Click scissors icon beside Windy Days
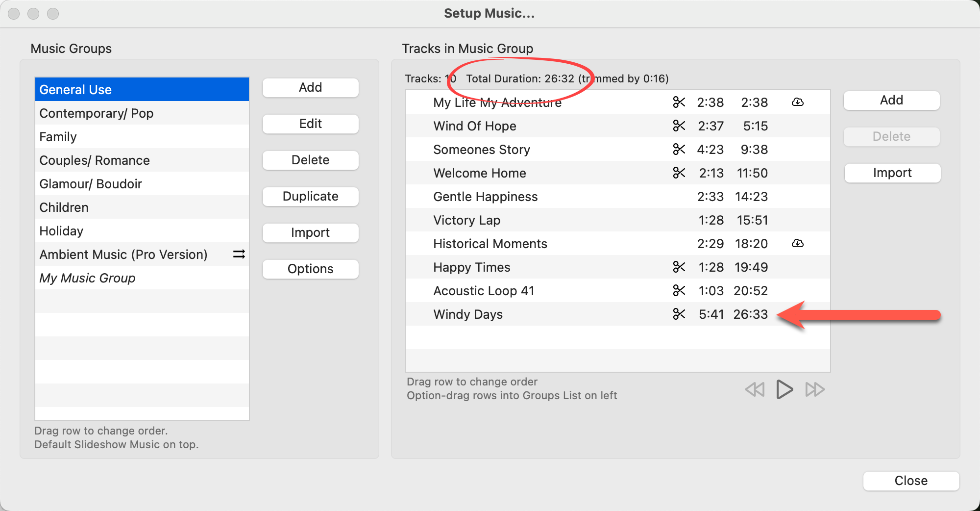The height and width of the screenshot is (511, 980). click(679, 314)
